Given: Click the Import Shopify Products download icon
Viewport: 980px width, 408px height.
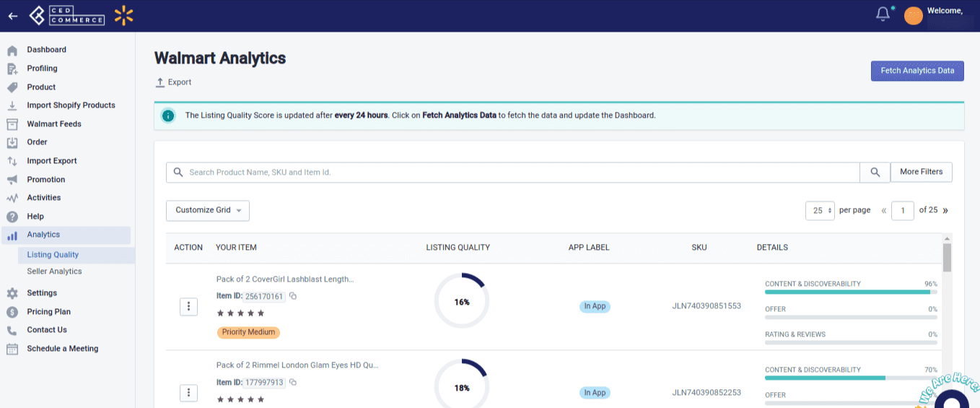Looking at the screenshot, I should [x=12, y=105].
